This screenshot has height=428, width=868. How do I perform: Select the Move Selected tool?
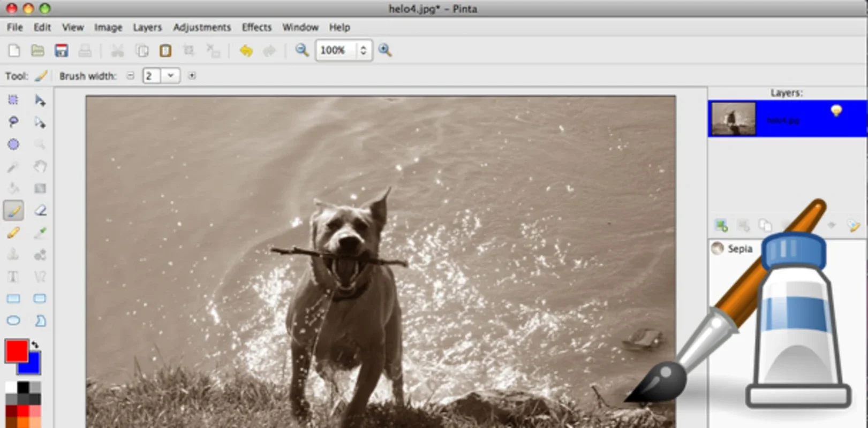pyautogui.click(x=40, y=100)
